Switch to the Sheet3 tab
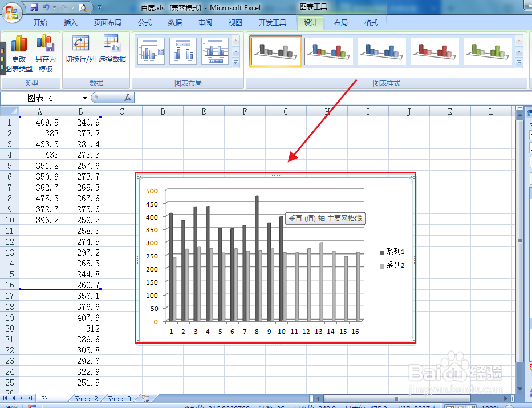This screenshot has width=532, height=408. point(119,398)
